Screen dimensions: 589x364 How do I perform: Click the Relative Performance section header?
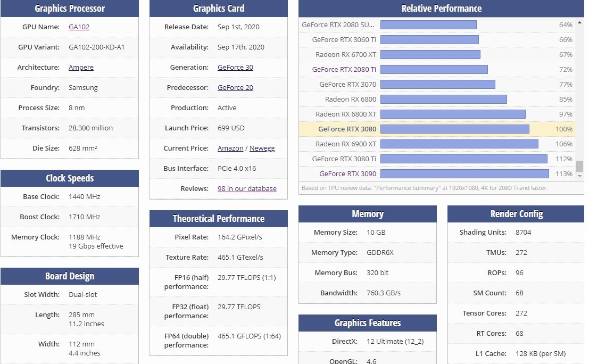pyautogui.click(x=442, y=9)
